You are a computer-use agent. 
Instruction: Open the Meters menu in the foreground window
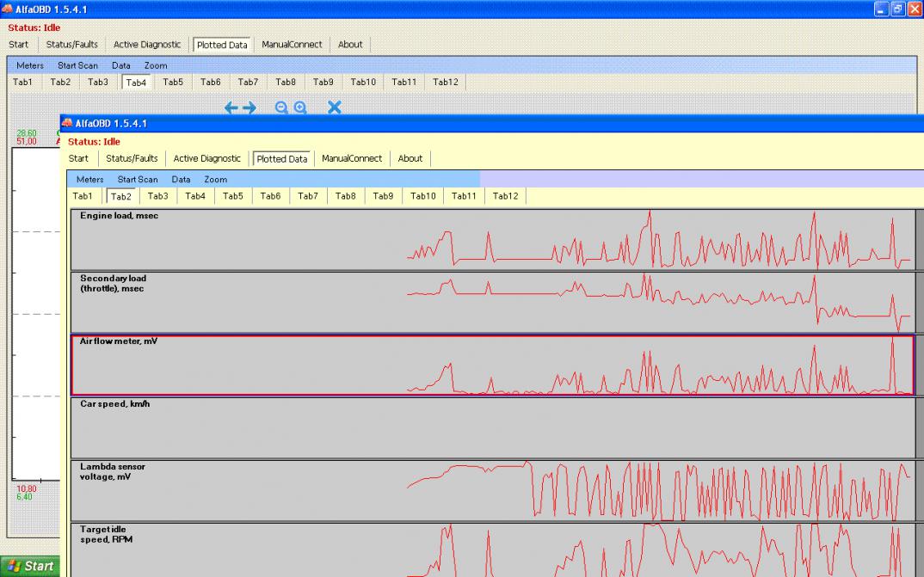(89, 180)
